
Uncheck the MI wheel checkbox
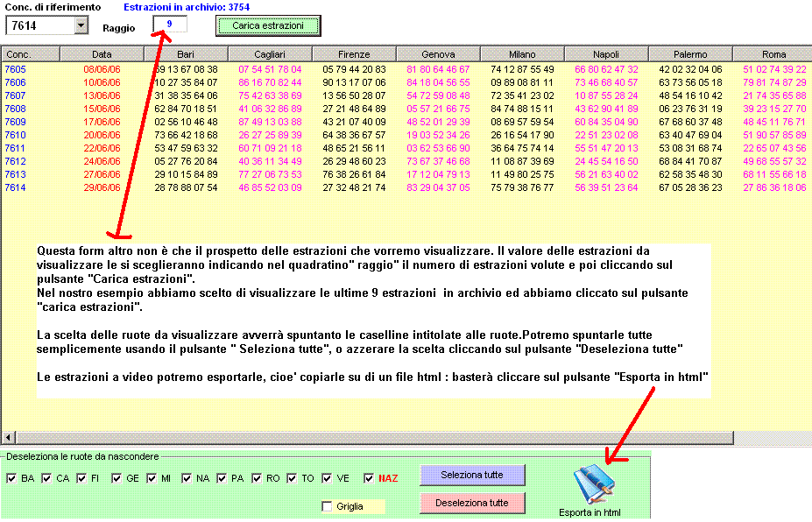click(x=152, y=478)
